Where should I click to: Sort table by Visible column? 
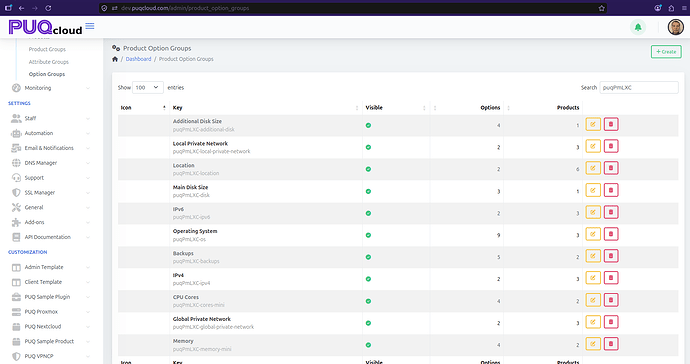click(395, 108)
